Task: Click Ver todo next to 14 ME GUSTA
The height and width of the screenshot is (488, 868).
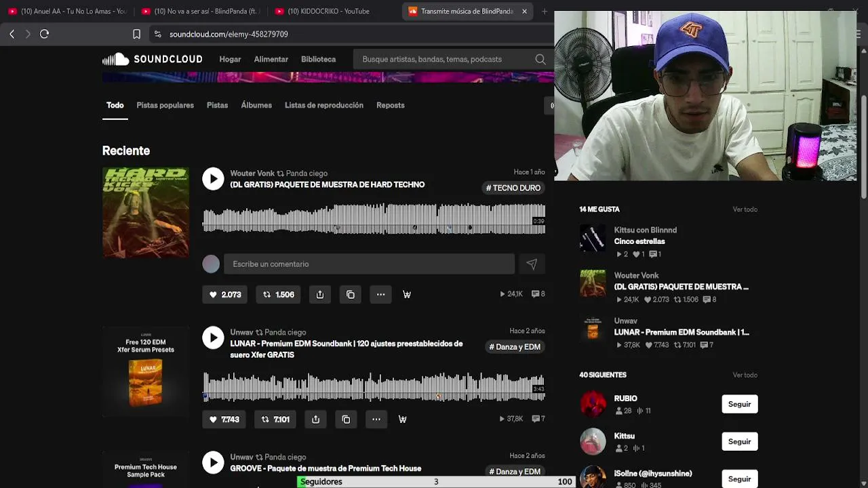Action: [x=745, y=209]
